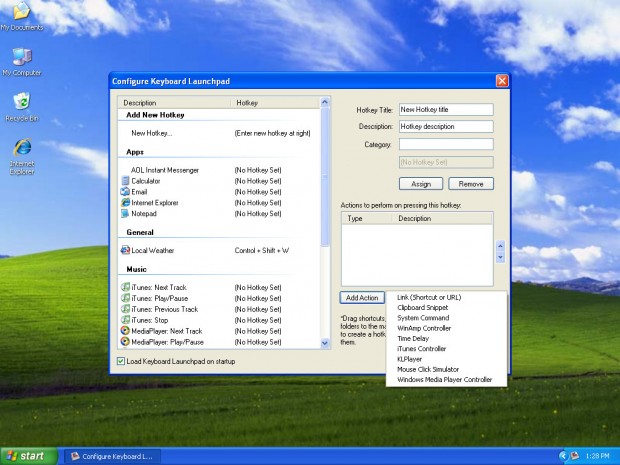Open the Start menu
This screenshot has width=620, height=465.
pyautogui.click(x=29, y=456)
